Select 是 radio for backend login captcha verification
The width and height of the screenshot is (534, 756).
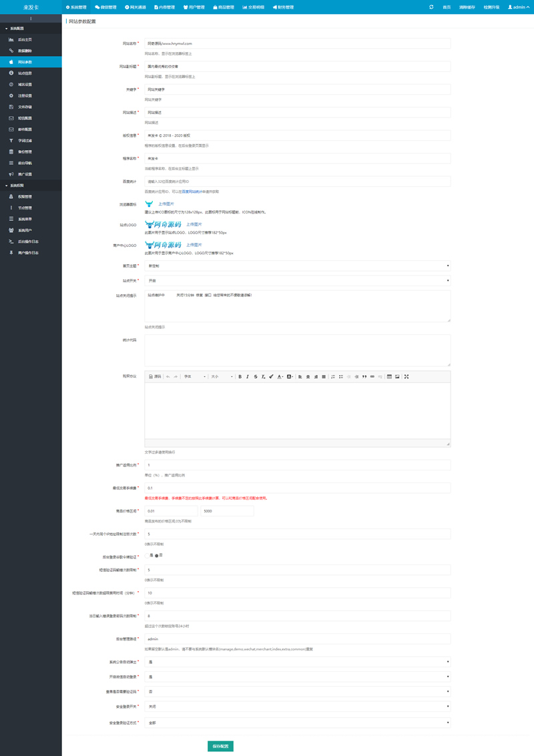pos(146,555)
